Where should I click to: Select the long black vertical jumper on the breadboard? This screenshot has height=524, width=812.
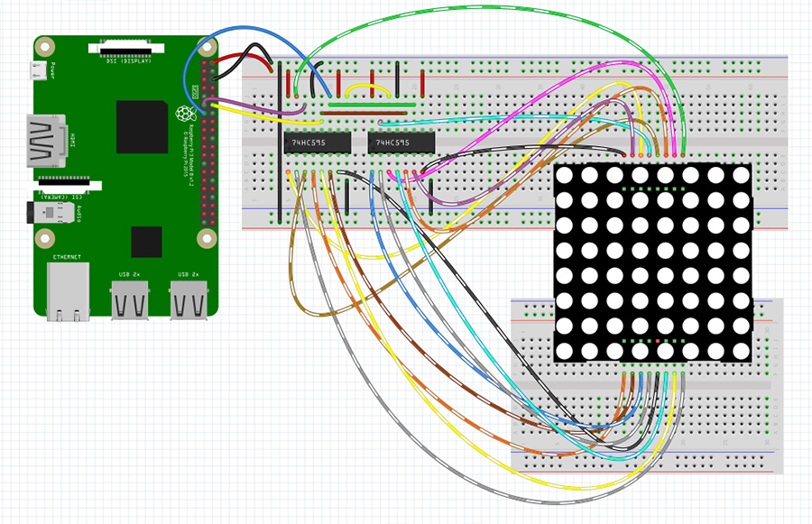click(280, 142)
